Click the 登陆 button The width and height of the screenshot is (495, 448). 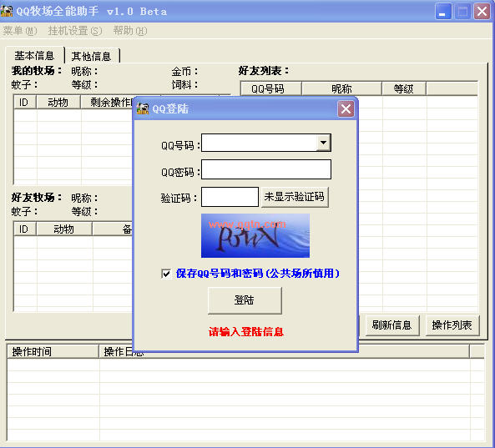point(245,300)
